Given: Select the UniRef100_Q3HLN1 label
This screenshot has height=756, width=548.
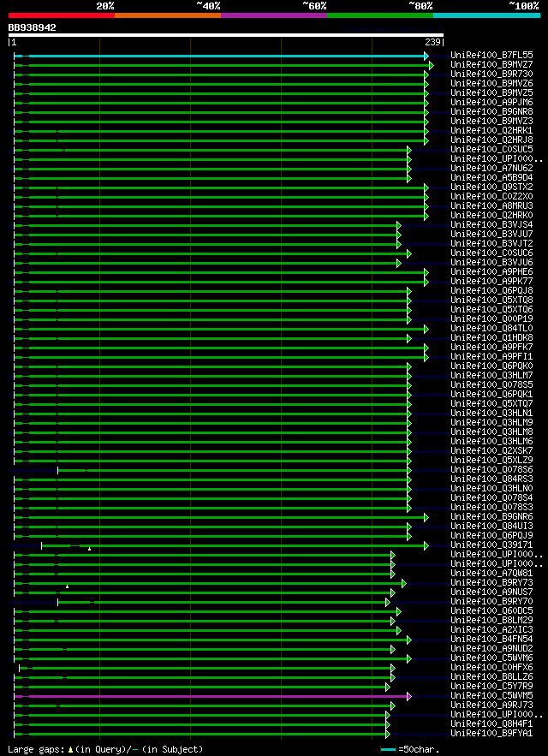Looking at the screenshot, I should pyautogui.click(x=491, y=413).
